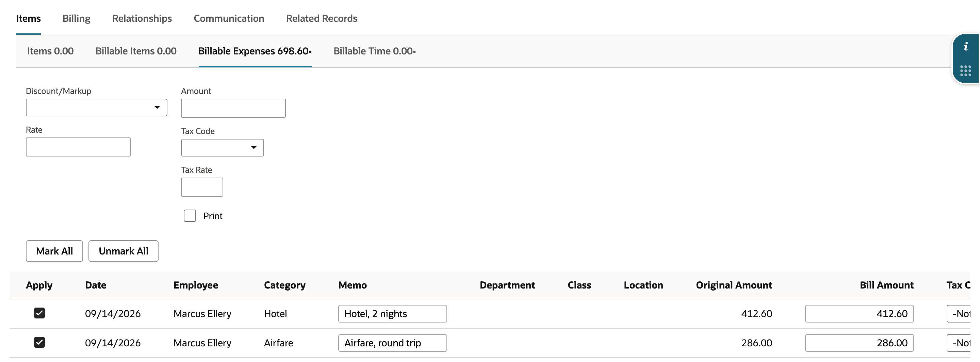Open tax code dropdown in Airfare row
The height and width of the screenshot is (362, 980).
(x=959, y=343)
